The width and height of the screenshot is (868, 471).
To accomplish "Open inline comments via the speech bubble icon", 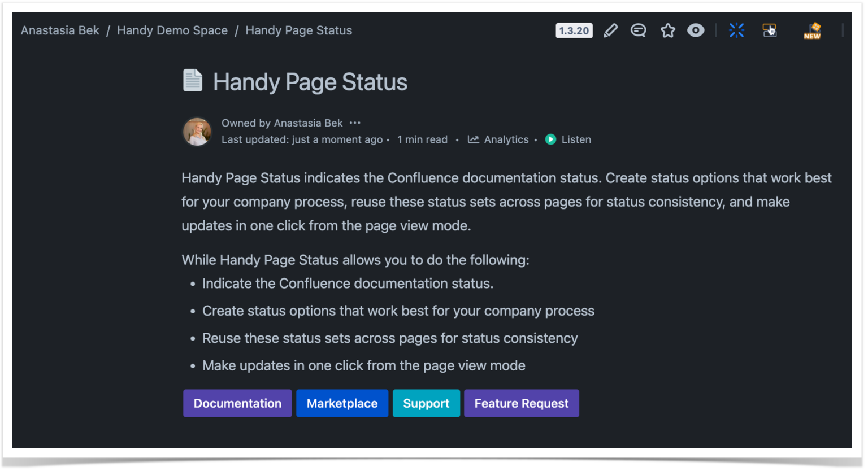I will tap(638, 30).
